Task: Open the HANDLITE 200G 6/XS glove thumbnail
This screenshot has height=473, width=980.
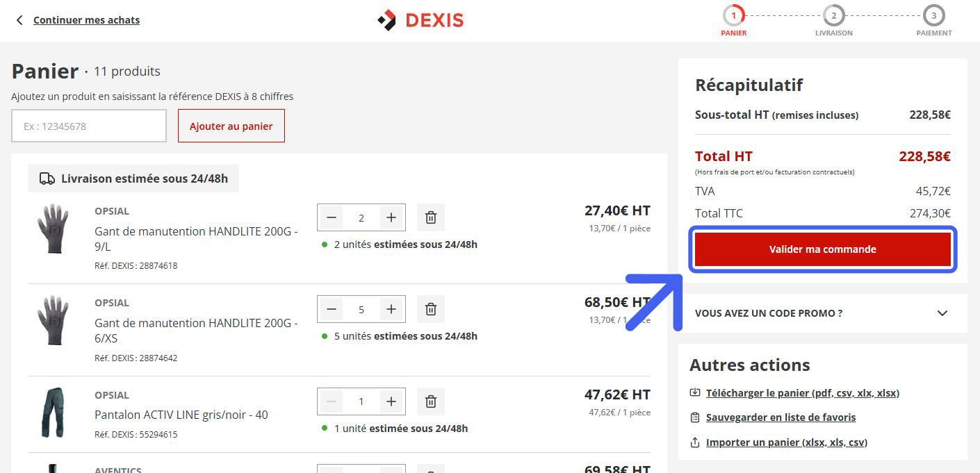Action: (53, 320)
